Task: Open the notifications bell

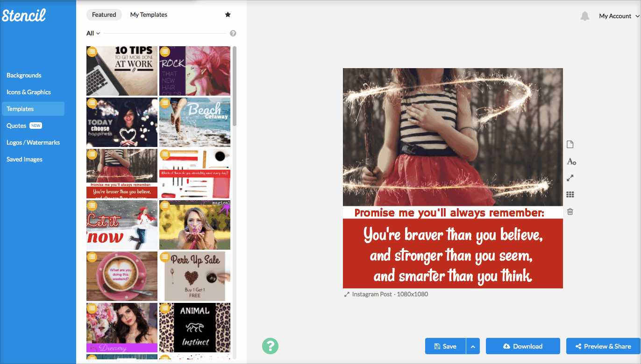Action: pyautogui.click(x=584, y=16)
